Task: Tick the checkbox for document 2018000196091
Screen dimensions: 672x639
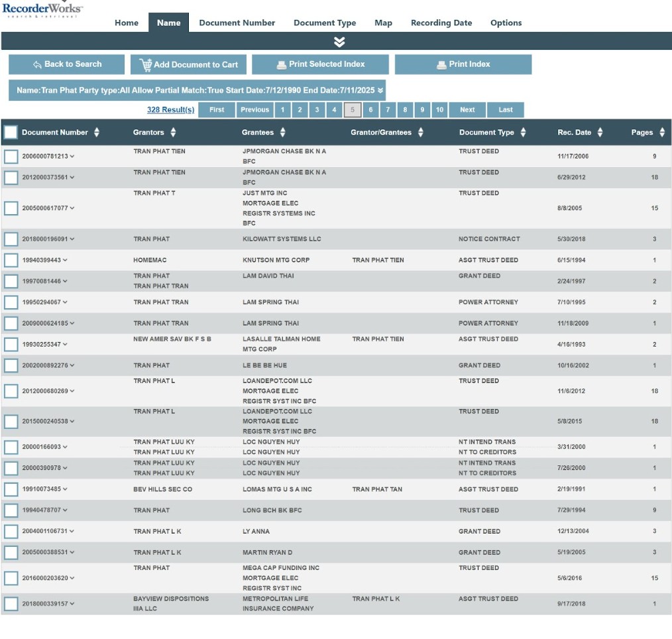Action: (x=11, y=239)
